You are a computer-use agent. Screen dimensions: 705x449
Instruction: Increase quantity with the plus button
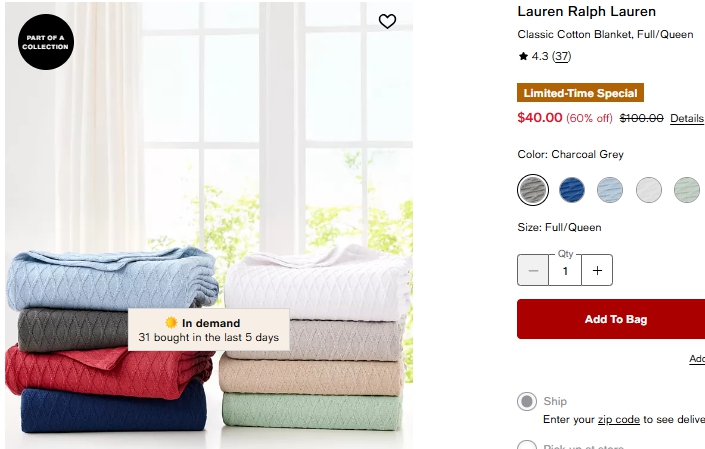point(597,270)
